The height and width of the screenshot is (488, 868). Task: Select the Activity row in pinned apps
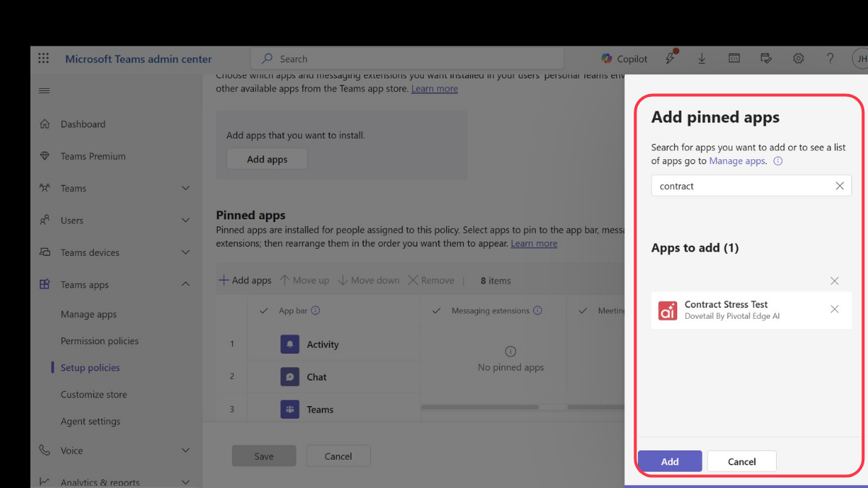tap(322, 345)
